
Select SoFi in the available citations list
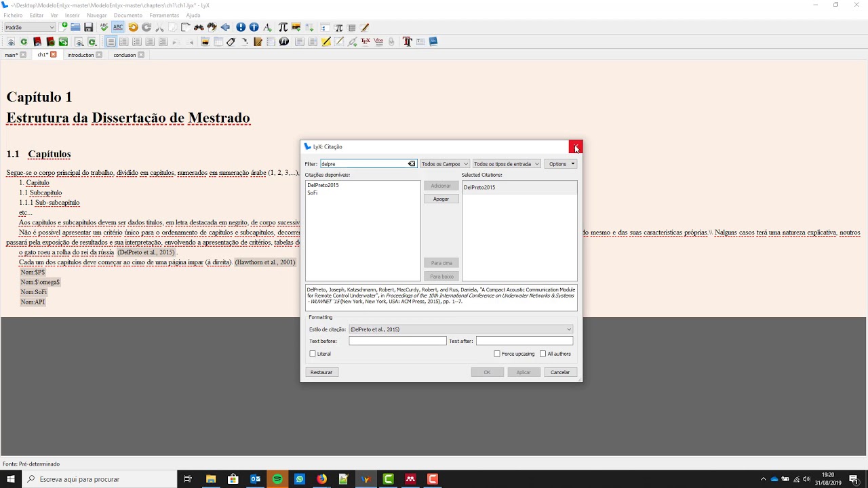[x=312, y=192]
